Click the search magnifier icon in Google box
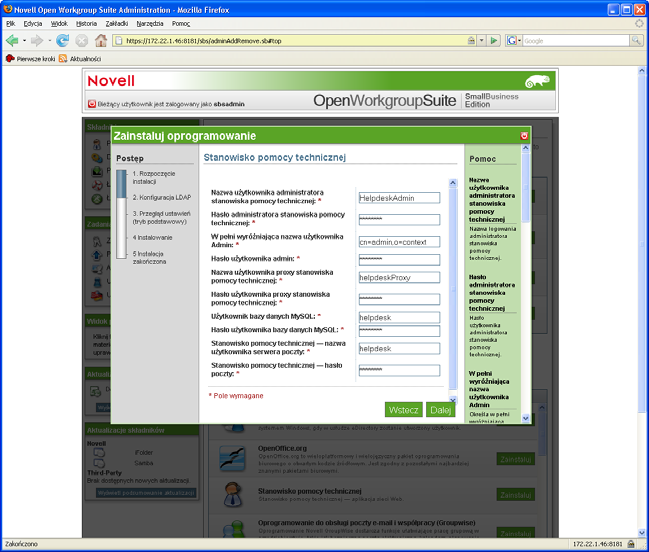 tap(636, 41)
